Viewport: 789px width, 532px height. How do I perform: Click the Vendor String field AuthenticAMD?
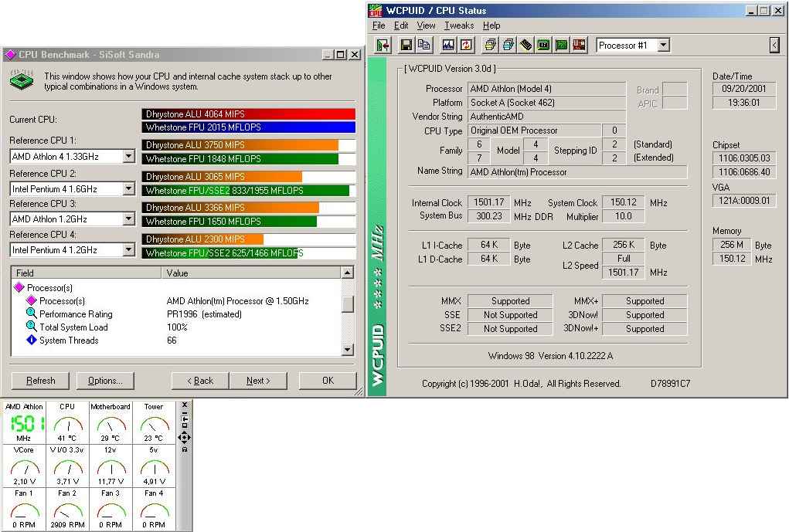546,117
